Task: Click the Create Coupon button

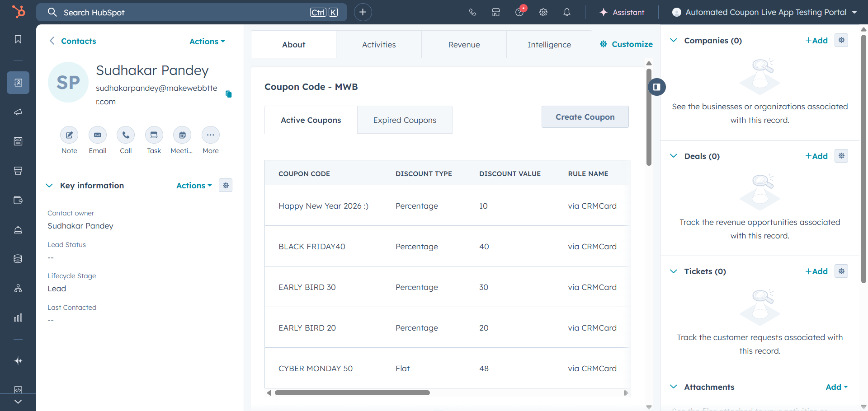Action: click(x=585, y=117)
